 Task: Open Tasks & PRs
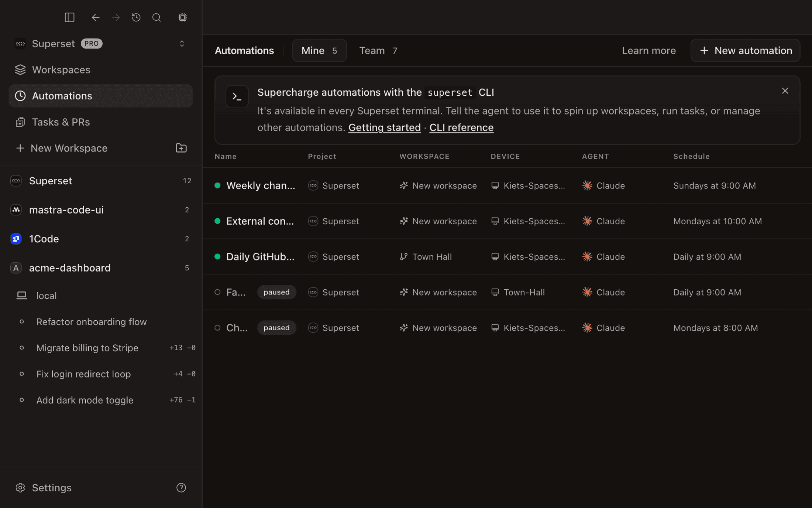pos(100,122)
